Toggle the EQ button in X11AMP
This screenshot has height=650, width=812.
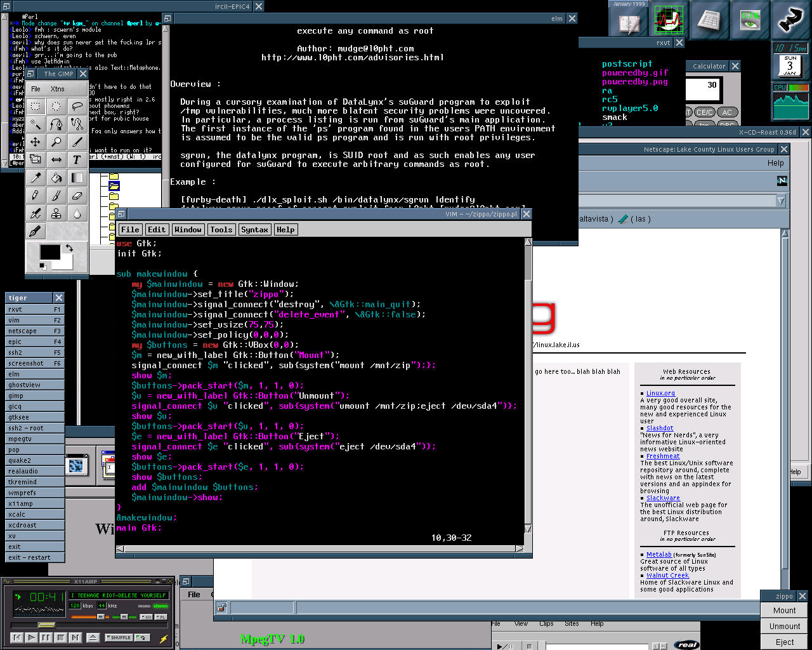click(146, 616)
